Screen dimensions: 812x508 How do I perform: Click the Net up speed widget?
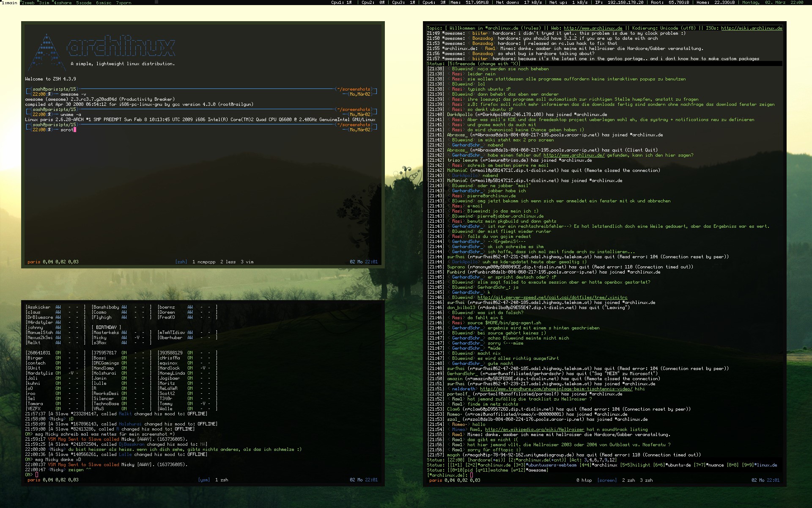click(x=568, y=3)
